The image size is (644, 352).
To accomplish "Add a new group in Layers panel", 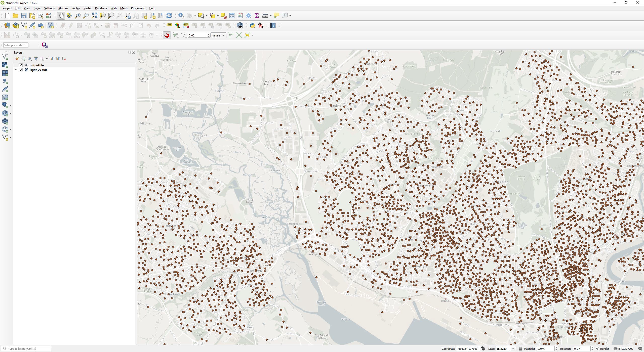I will tap(23, 59).
